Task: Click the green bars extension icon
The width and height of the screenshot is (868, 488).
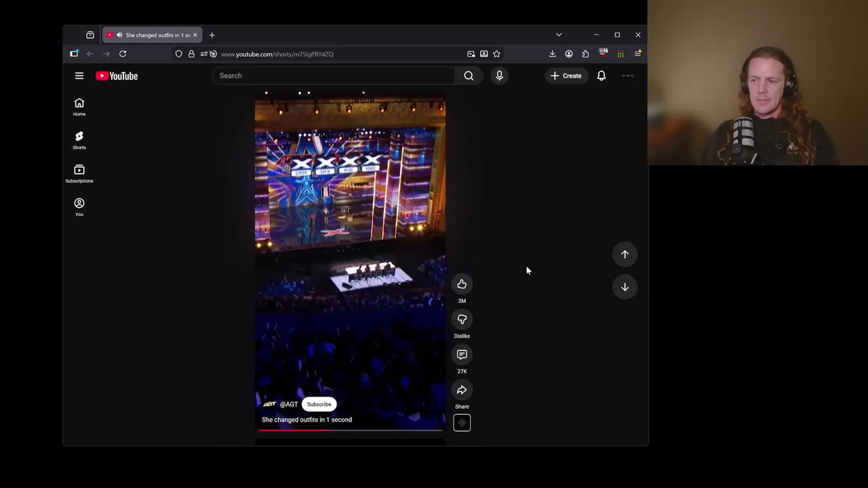Action: pyautogui.click(x=620, y=54)
